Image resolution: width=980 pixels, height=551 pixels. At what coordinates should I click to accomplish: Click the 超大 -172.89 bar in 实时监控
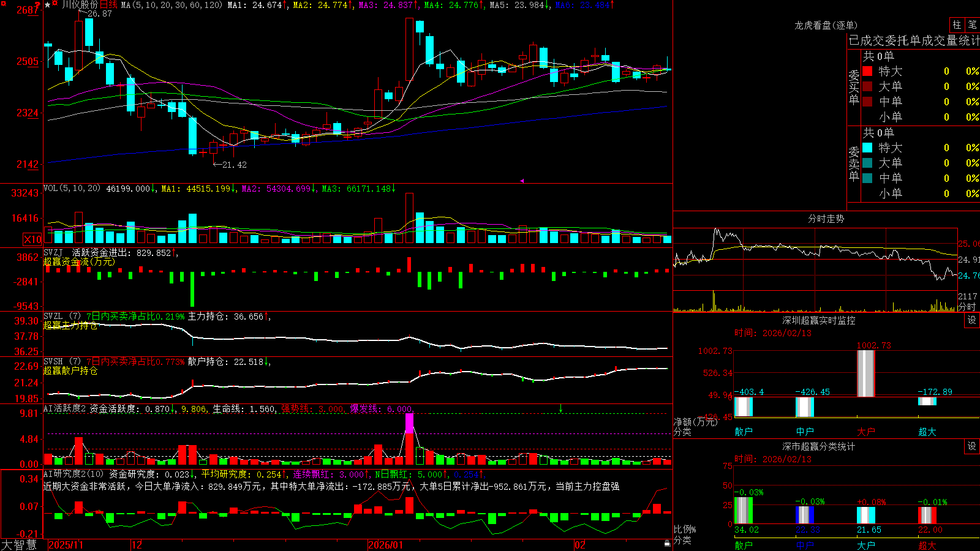click(927, 401)
